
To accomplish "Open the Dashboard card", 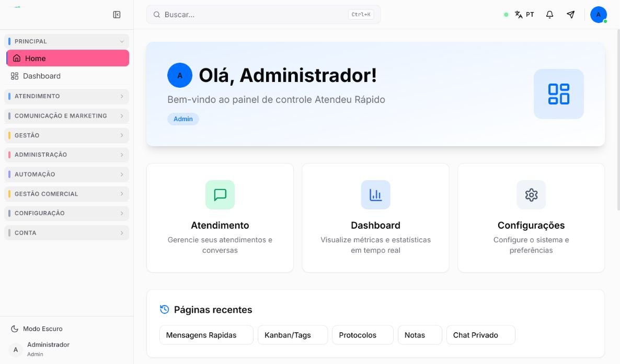I will click(x=376, y=218).
